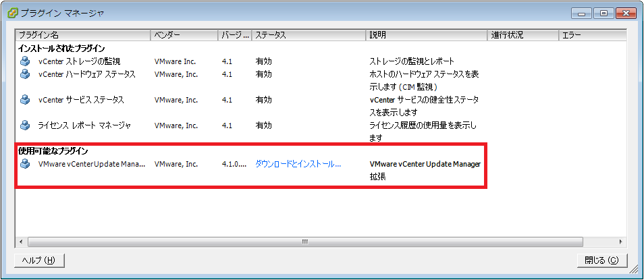Click the vCenter ハードウェア ステータス plugin icon
Screen dimensions: 644x280
pos(25,74)
